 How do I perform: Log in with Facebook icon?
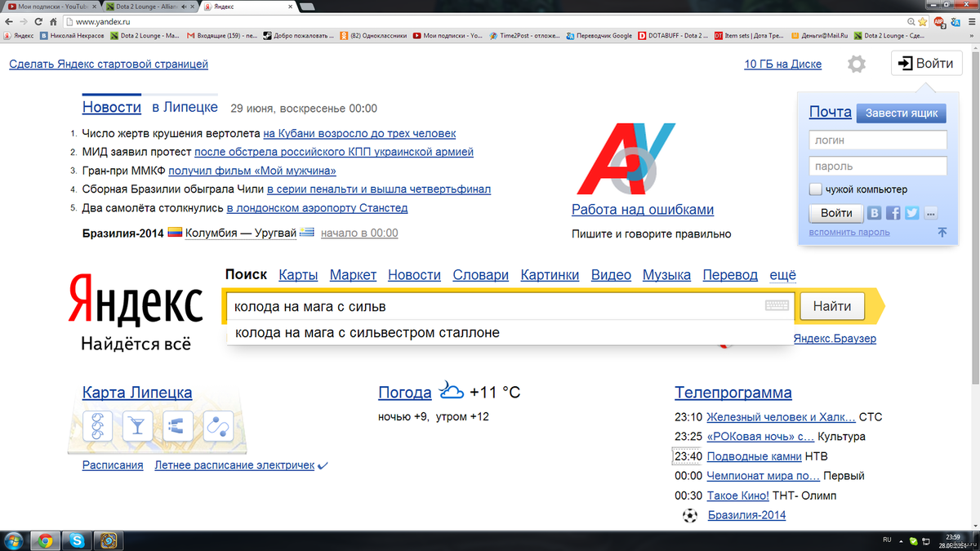point(893,213)
